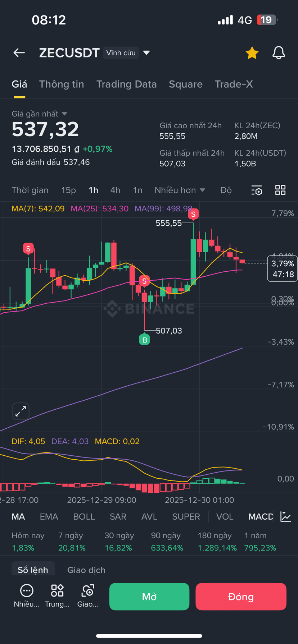
Task: Tap the KL 24h(USDT) volume 1,50B
Action: pyautogui.click(x=245, y=164)
